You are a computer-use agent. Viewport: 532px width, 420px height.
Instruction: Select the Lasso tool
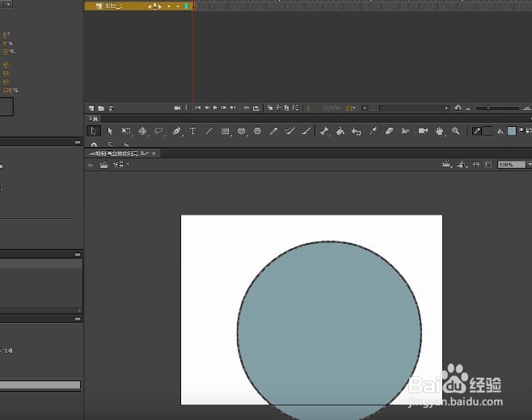pos(158,131)
